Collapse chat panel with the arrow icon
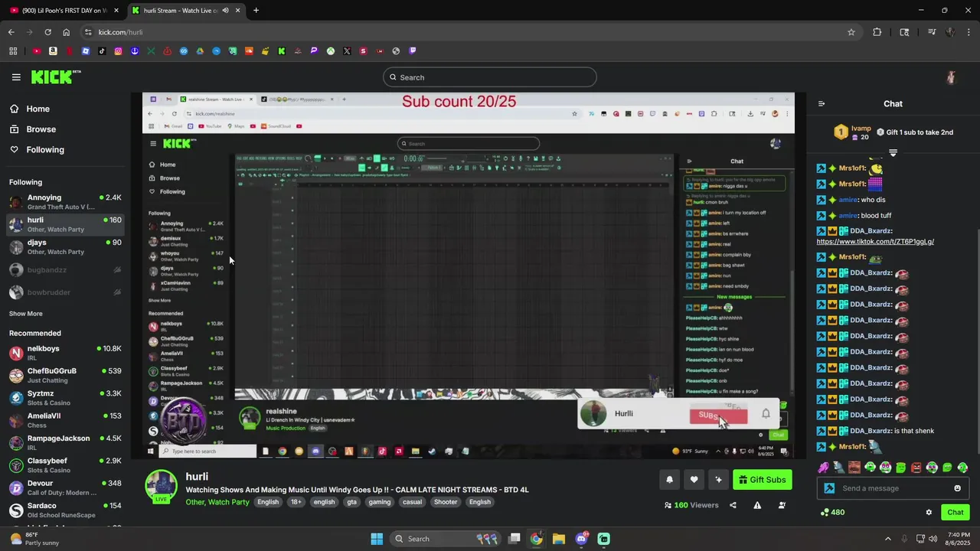 click(822, 104)
